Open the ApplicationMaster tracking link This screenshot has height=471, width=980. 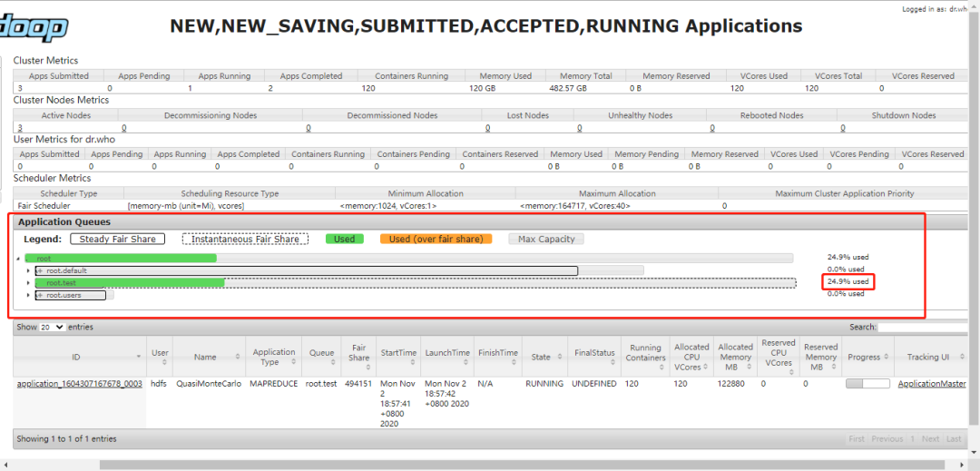(x=932, y=383)
